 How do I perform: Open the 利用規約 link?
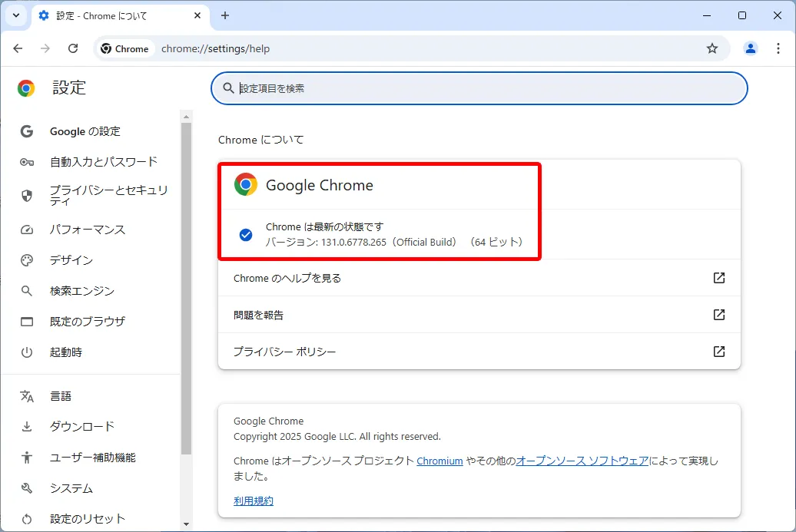pyautogui.click(x=254, y=501)
